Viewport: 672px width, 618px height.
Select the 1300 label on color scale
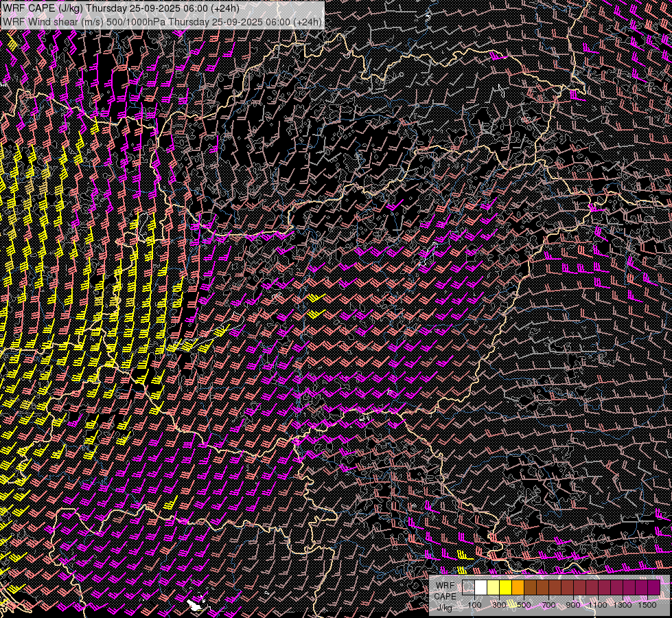point(623,605)
